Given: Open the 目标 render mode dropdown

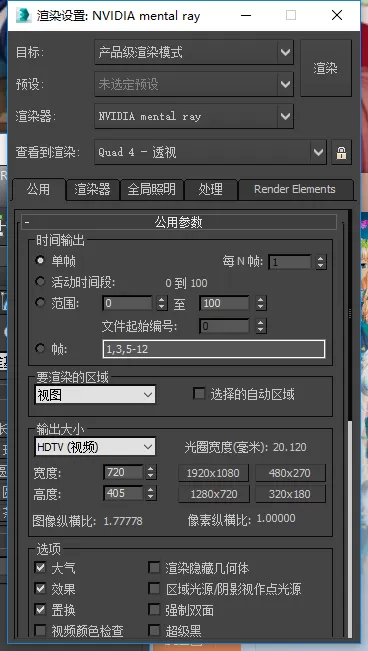Looking at the screenshot, I should point(194,52).
